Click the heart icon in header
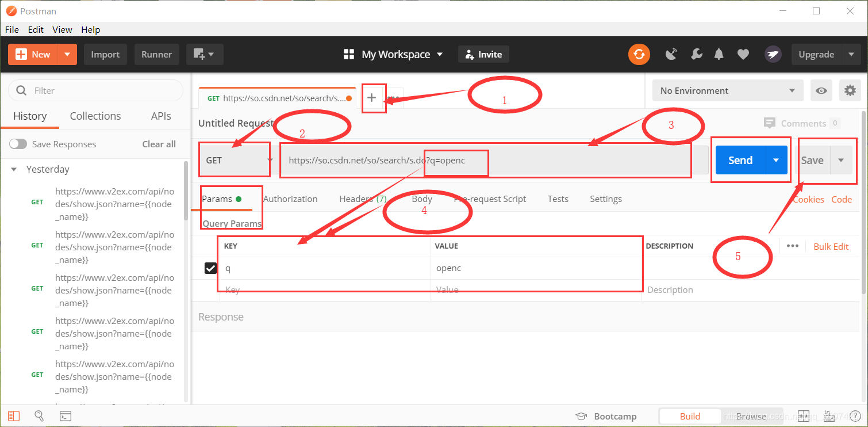 743,55
